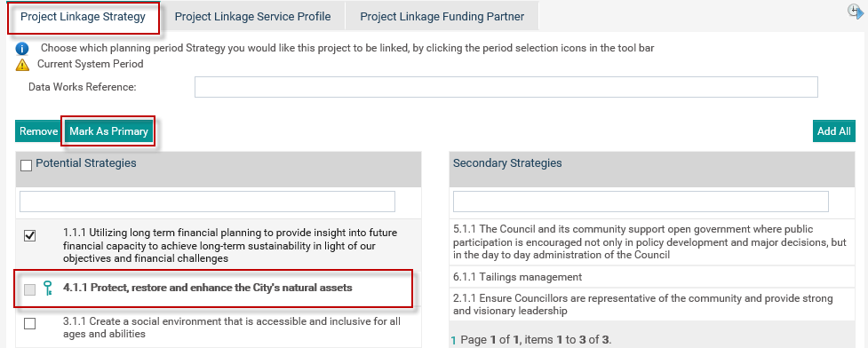Open the Project Linkage Strategy tab

[x=83, y=17]
